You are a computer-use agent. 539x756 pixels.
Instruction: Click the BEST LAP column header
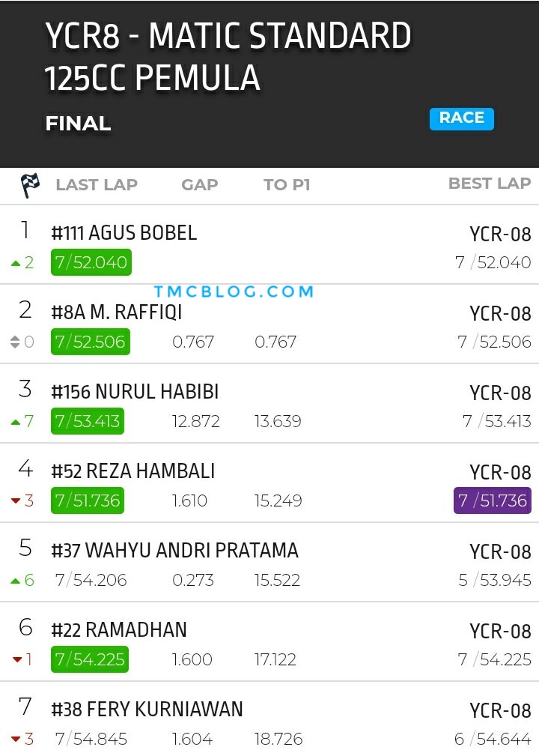coord(490,184)
